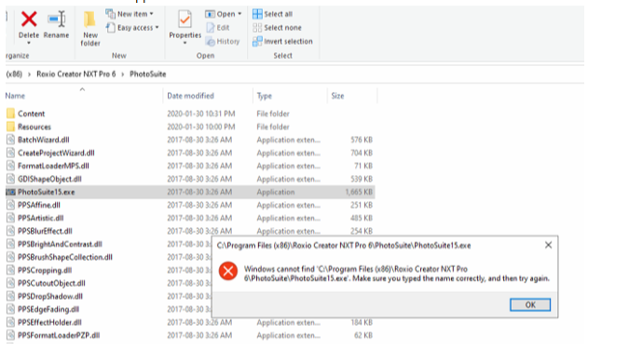Screen dimensions: 629x364
Task: Select the PPSBrushShapeCollection.dll file icon
Action: [x=10, y=257]
